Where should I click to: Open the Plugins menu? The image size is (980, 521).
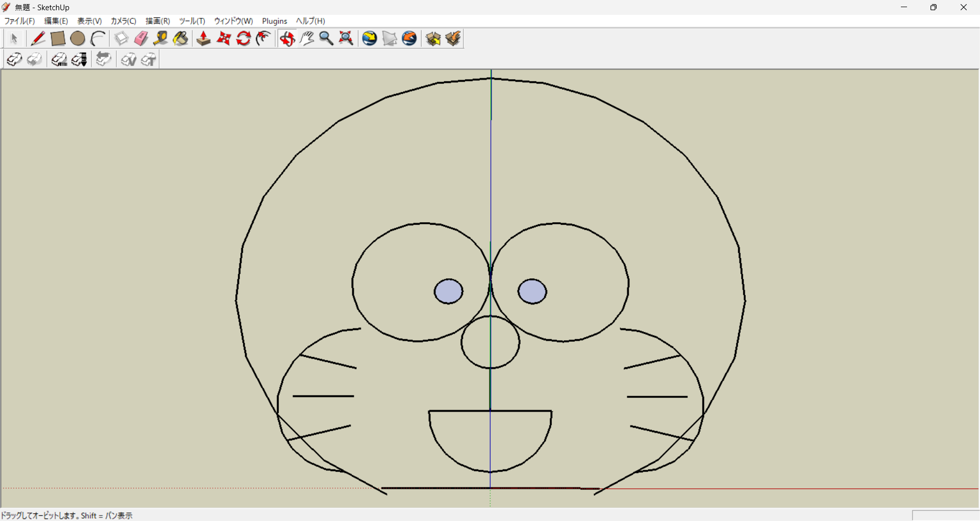click(x=275, y=21)
